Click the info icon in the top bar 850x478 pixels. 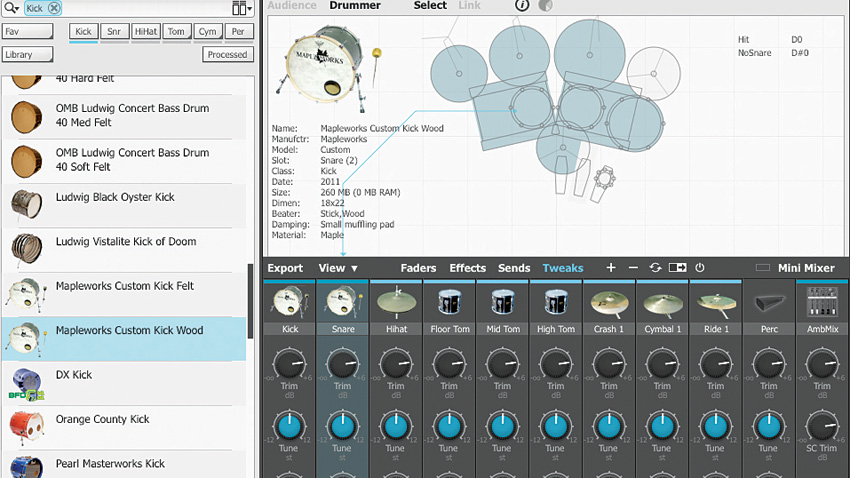(521, 6)
